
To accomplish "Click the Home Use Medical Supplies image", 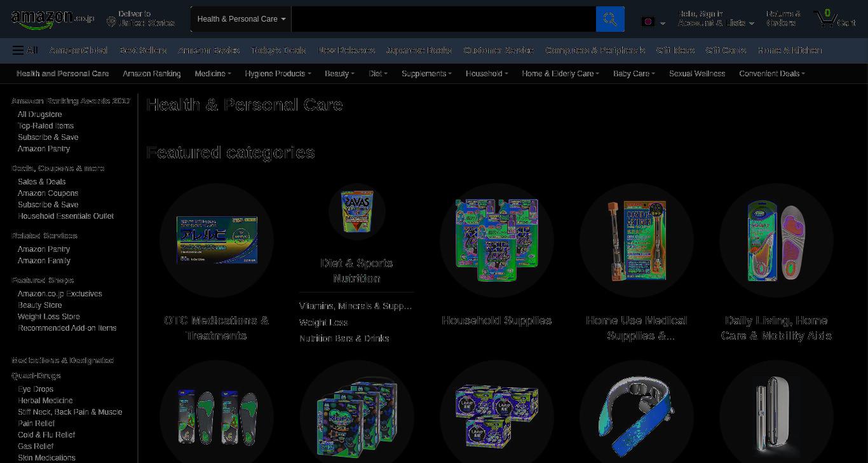I will pos(636,240).
